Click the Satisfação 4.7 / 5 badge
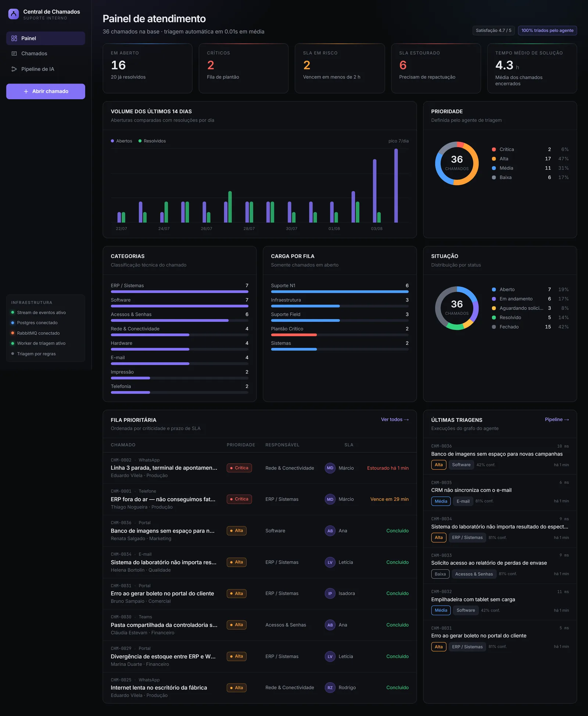The image size is (588, 716). pos(493,31)
